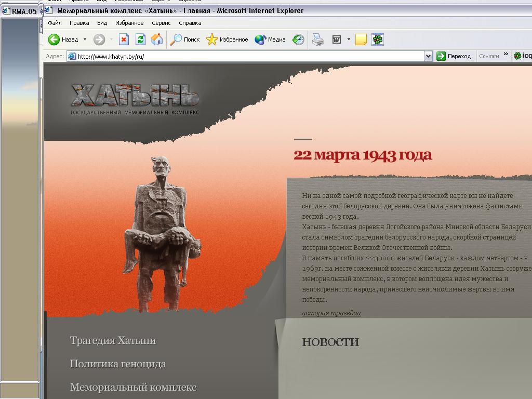
Task: Go to the Home page icon
Action: tap(157, 39)
